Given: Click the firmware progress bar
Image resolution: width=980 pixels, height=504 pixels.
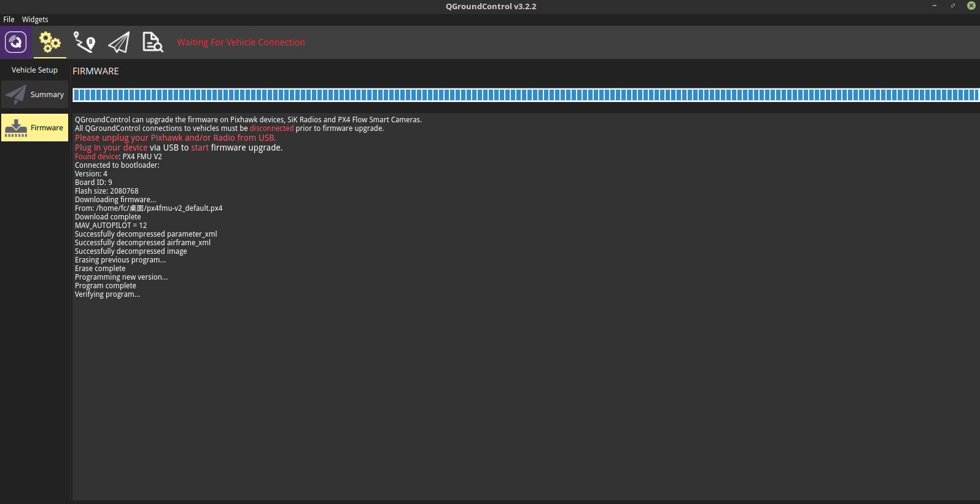Looking at the screenshot, I should pyautogui.click(x=526, y=95).
